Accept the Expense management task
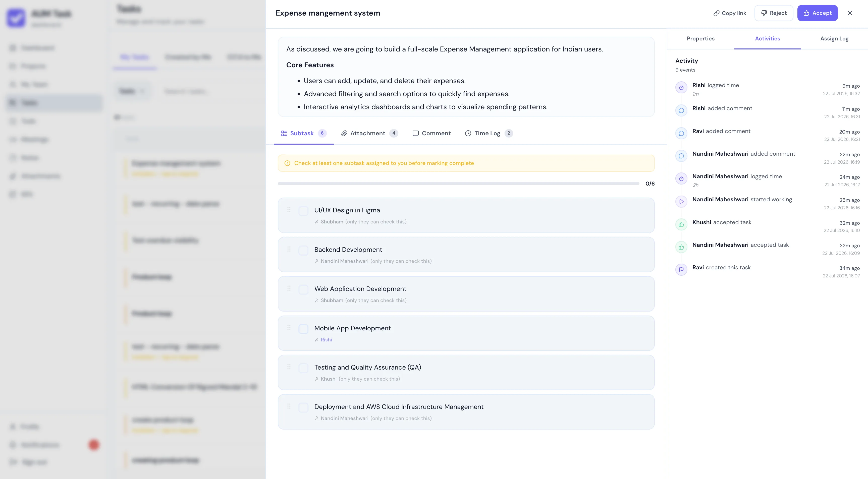This screenshot has width=868, height=479. pyautogui.click(x=817, y=13)
